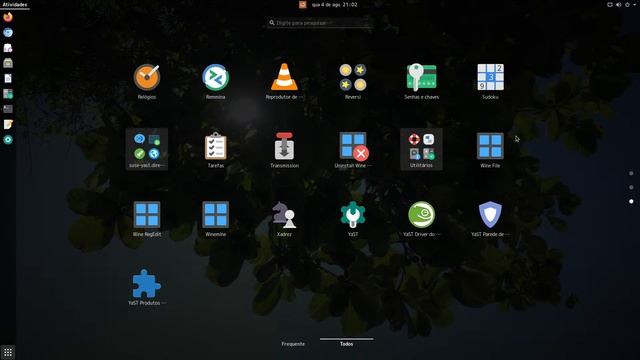Open the suse-yast app folder
640x360 pixels.
pos(147,149)
